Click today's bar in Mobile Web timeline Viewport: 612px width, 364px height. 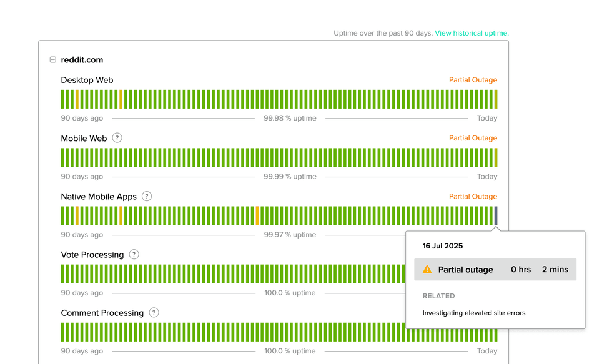(496, 157)
